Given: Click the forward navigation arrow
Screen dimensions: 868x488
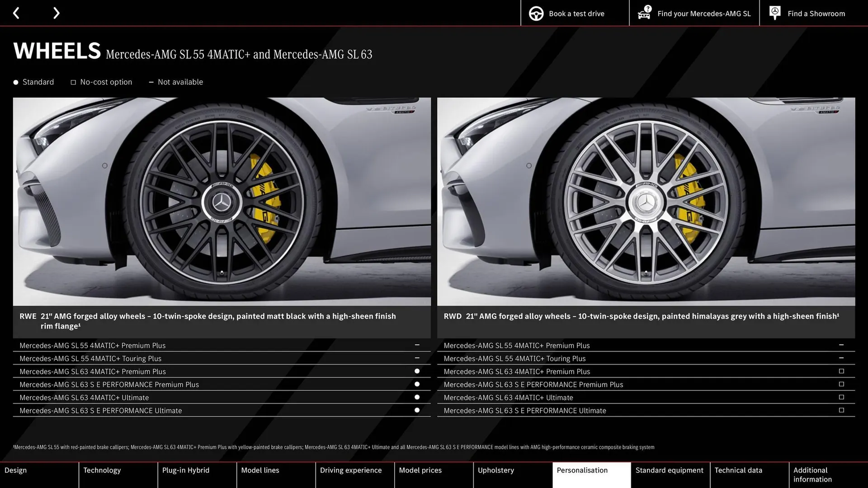Looking at the screenshot, I should [56, 13].
